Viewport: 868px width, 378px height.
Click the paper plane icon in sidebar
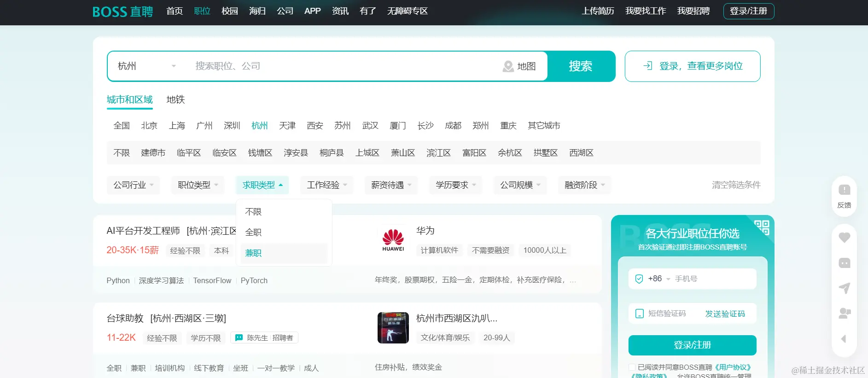(844, 288)
